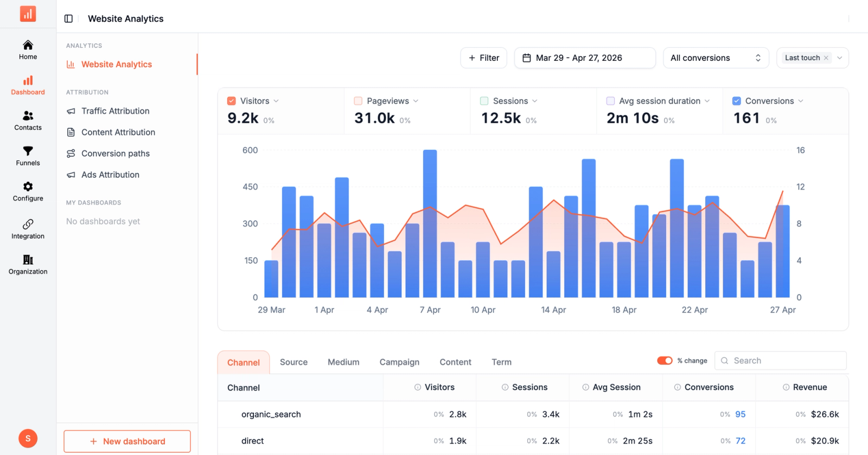Click the Channel column header
This screenshot has width=868, height=455.
[x=244, y=388]
